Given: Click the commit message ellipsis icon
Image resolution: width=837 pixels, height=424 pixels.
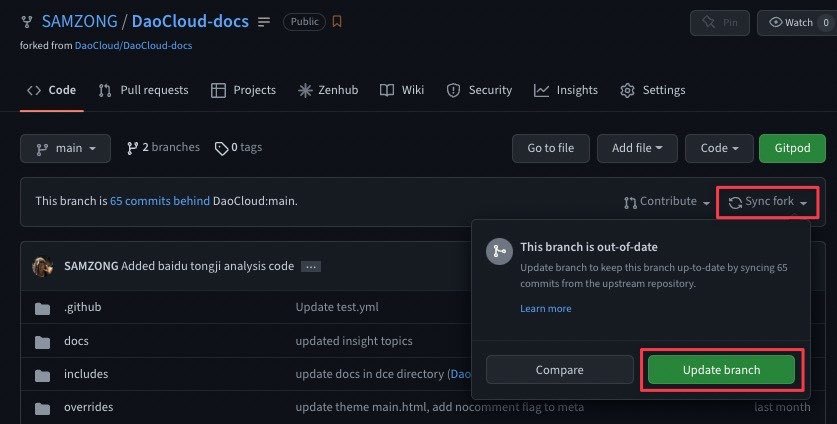Looking at the screenshot, I should pyautogui.click(x=311, y=267).
